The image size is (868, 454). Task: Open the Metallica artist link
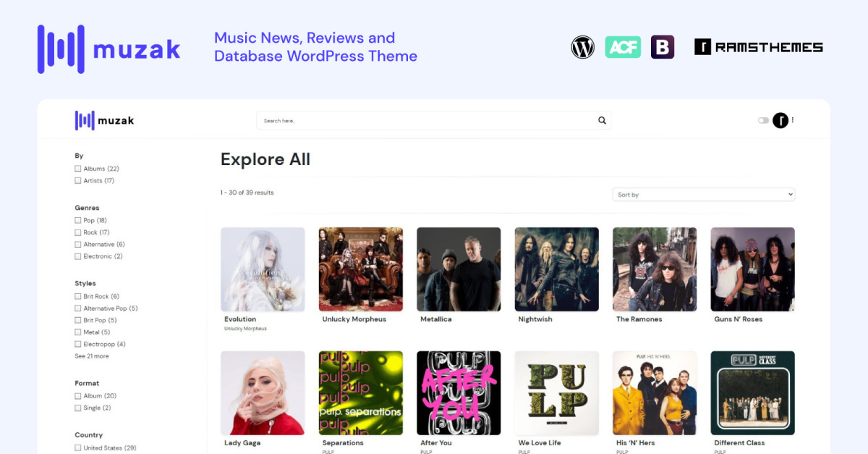(436, 319)
